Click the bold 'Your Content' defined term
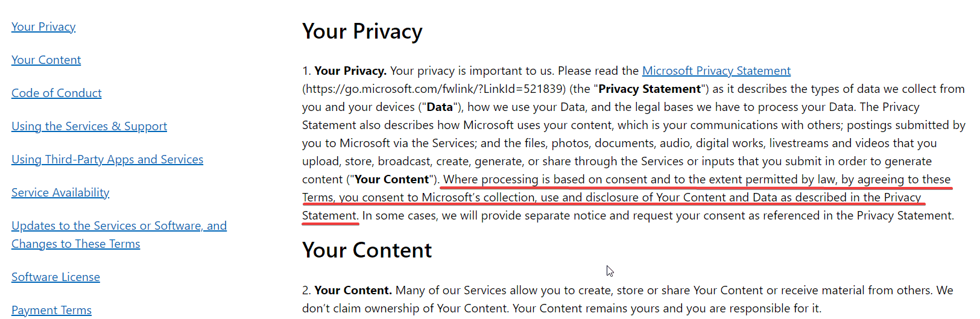The height and width of the screenshot is (319, 980). (x=392, y=179)
